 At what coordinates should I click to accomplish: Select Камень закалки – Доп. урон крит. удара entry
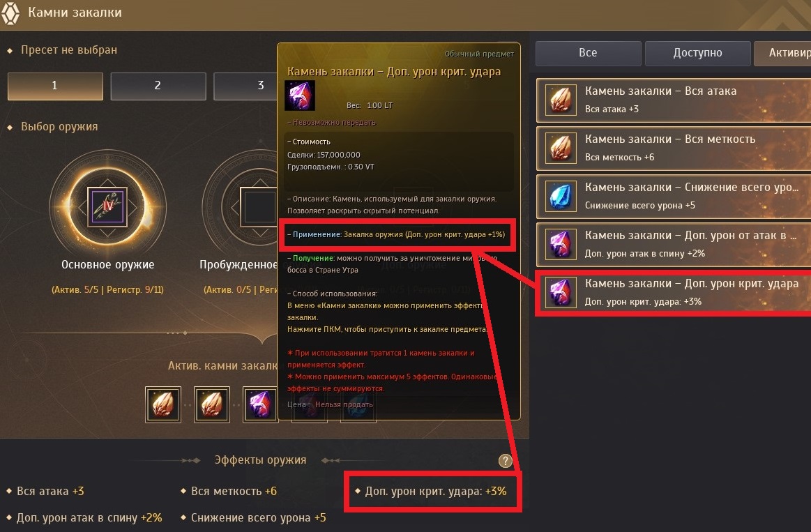[x=674, y=292]
